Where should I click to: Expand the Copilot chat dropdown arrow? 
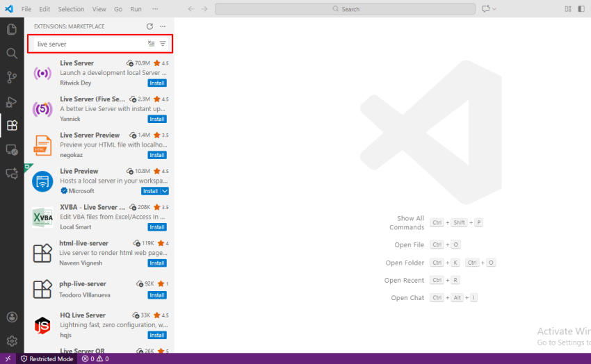click(x=494, y=8)
